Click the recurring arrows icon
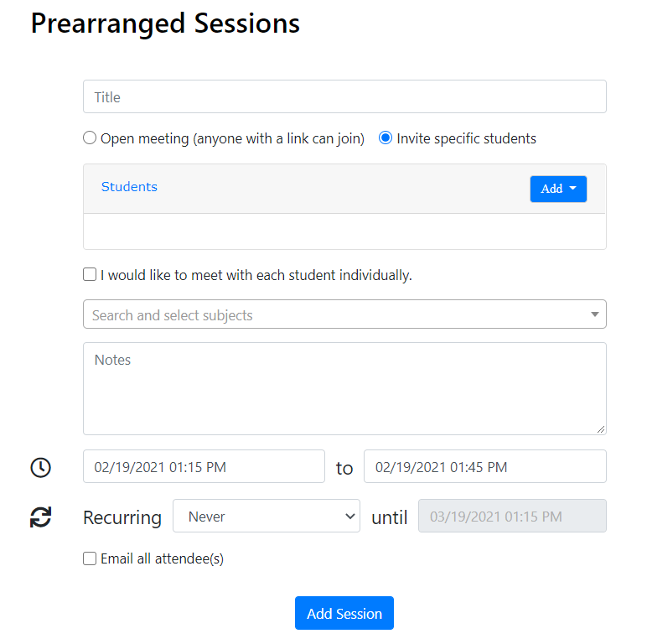The height and width of the screenshot is (644, 647). [40, 517]
